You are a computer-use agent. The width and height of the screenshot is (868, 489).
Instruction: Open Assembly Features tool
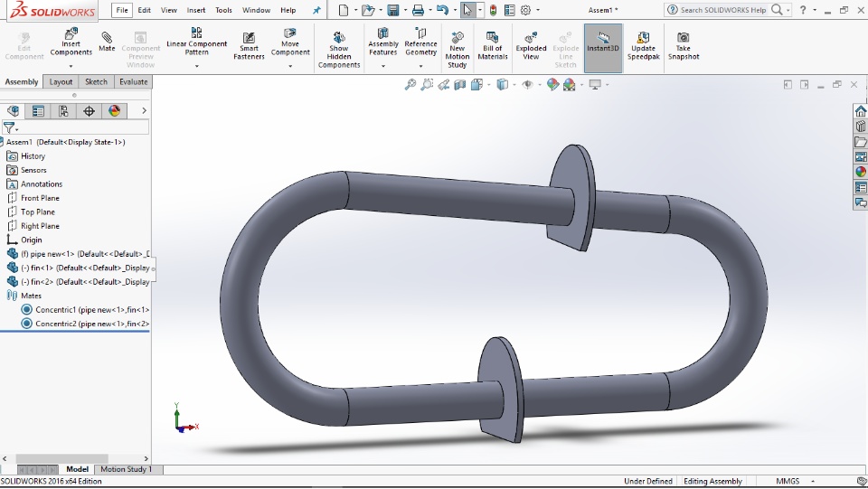coord(383,42)
